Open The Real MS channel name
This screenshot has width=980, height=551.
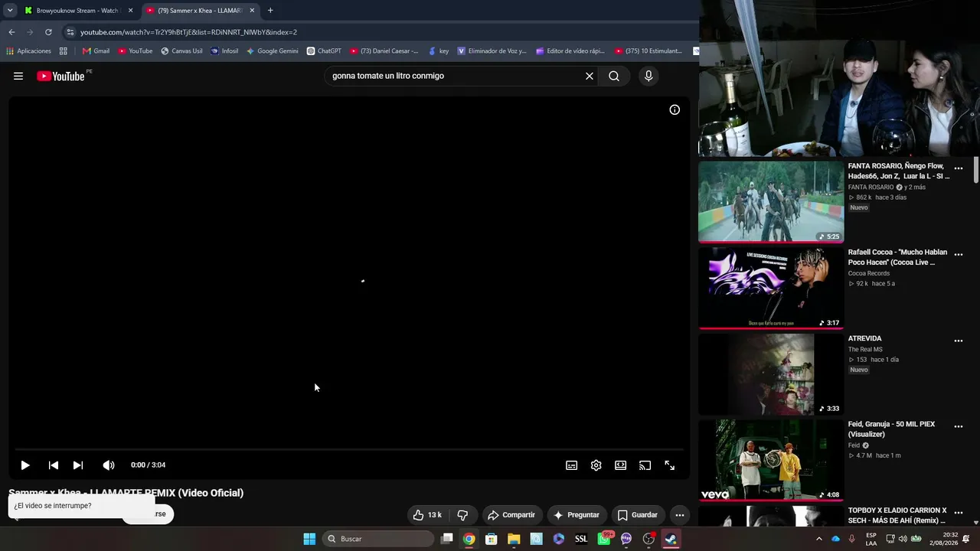(865, 350)
